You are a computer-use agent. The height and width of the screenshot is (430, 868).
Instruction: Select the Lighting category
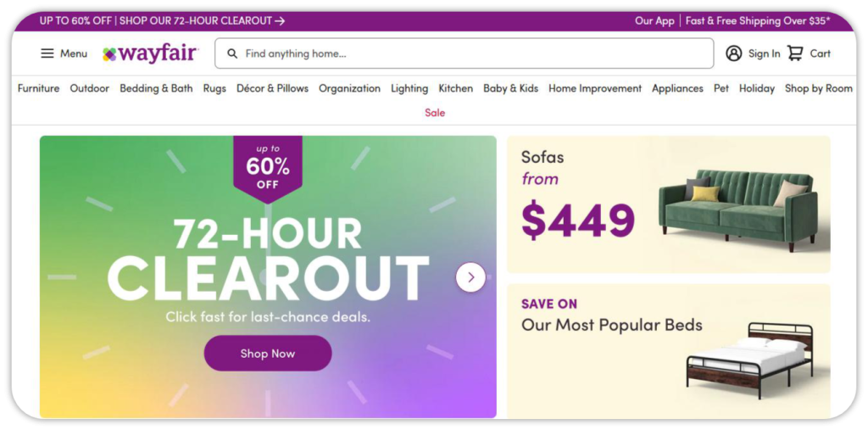tap(409, 88)
